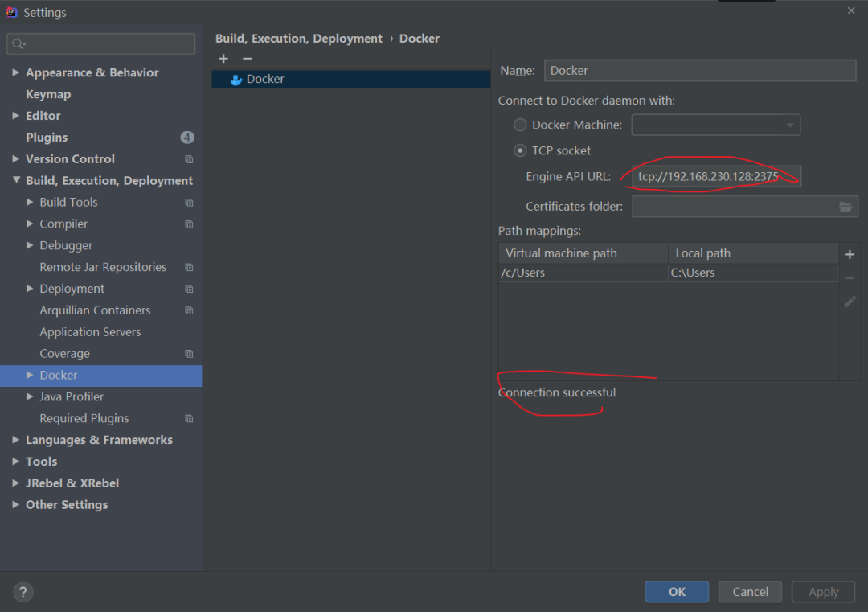Click project-level icon next to Build Tools
The height and width of the screenshot is (612, 868).
tap(189, 203)
